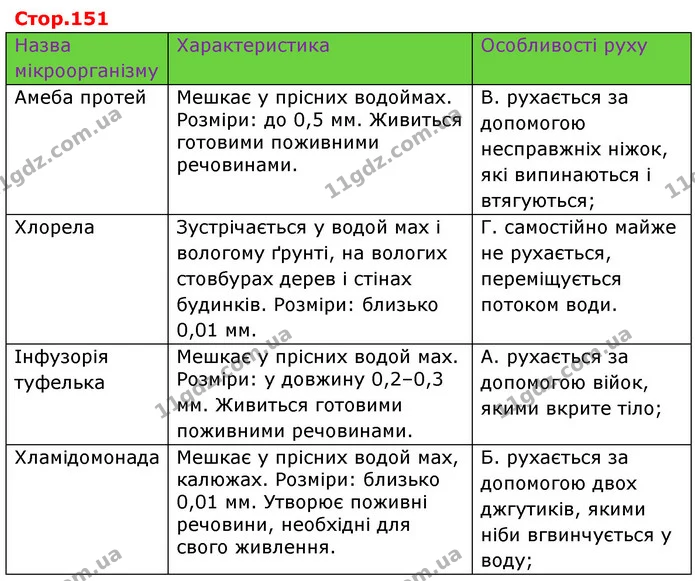The image size is (695, 581).
Task: Click the 'Стор.151' page heading
Action: click(x=61, y=19)
